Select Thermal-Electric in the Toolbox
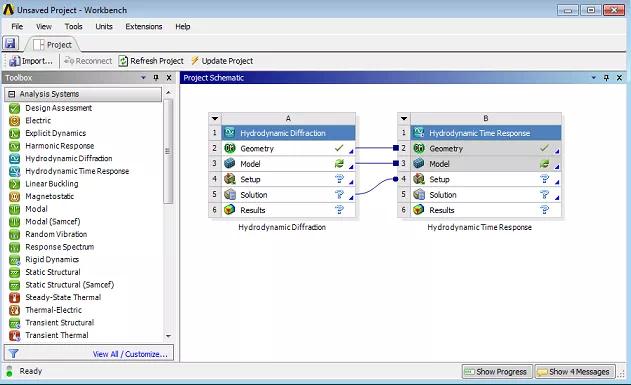The height and width of the screenshot is (385, 631). coord(45,310)
